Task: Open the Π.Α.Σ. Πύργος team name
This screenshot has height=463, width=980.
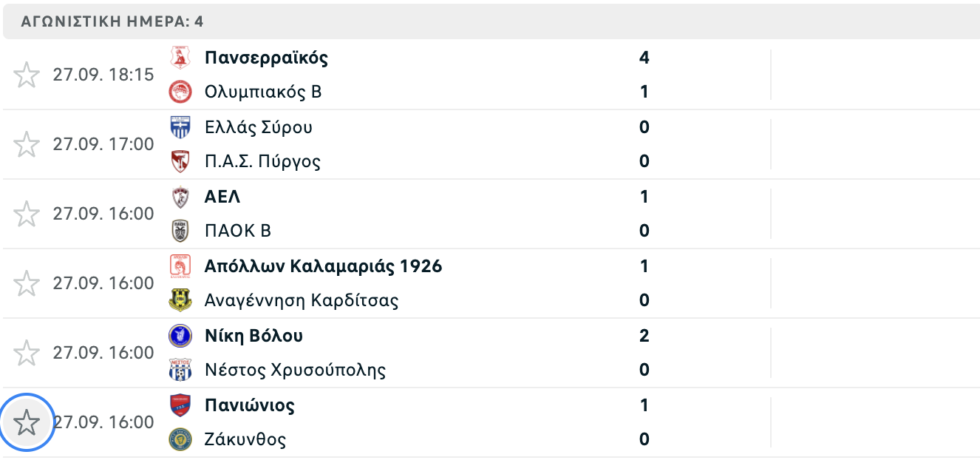Action: click(262, 161)
